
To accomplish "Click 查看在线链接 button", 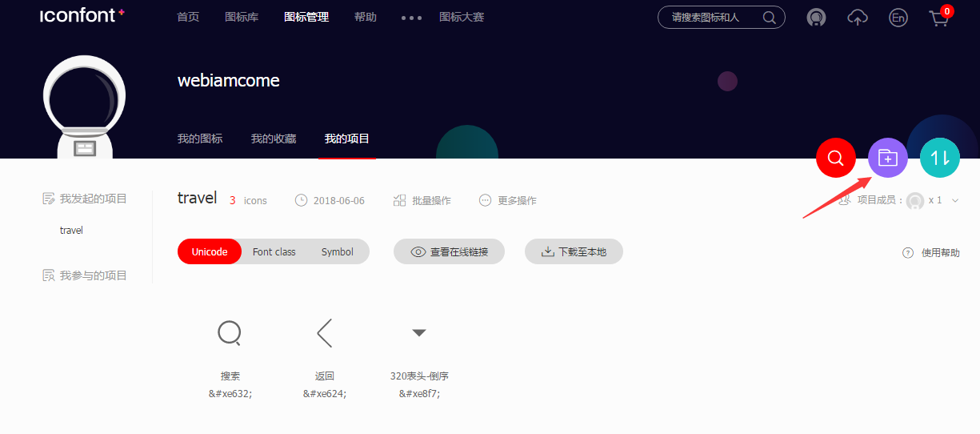I will tap(449, 251).
